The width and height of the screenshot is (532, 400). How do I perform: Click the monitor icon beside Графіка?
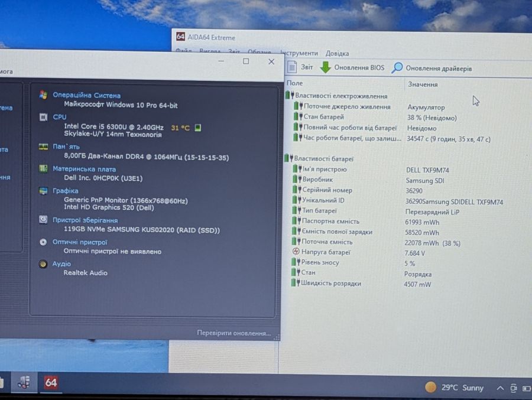pos(43,191)
